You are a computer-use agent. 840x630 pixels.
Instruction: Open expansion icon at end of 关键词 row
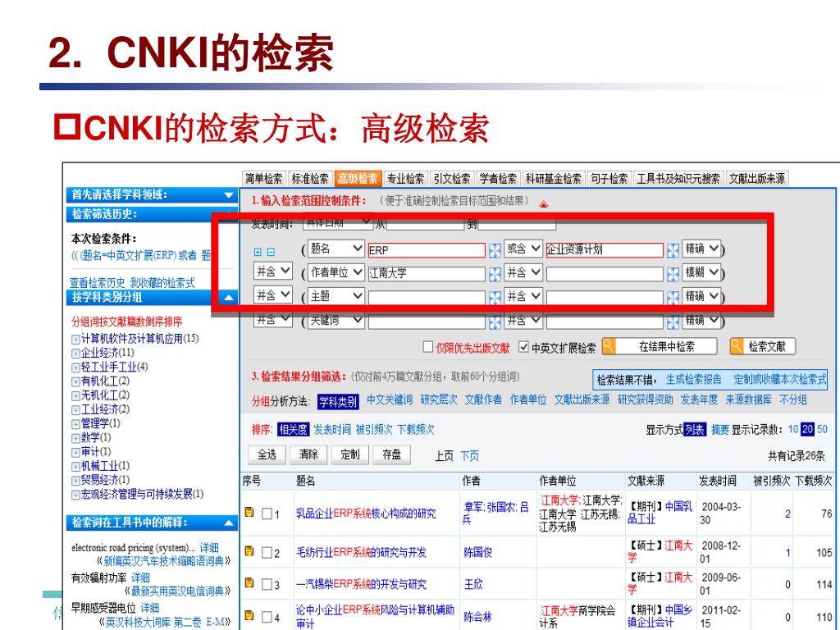673,322
